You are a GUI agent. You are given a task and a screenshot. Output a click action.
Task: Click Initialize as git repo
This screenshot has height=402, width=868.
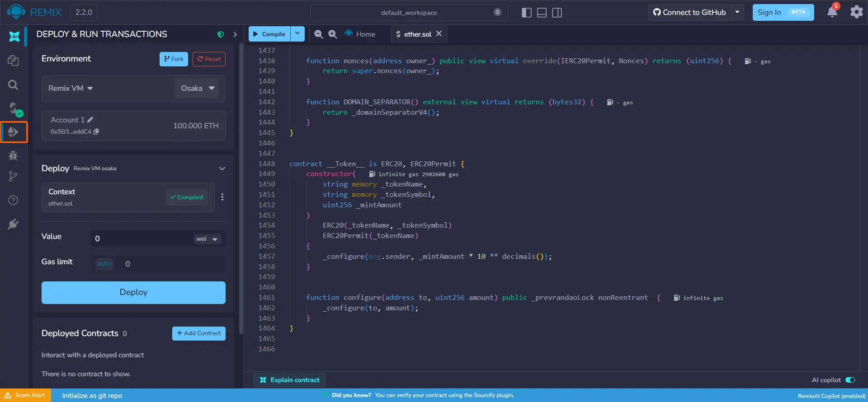pyautogui.click(x=92, y=395)
